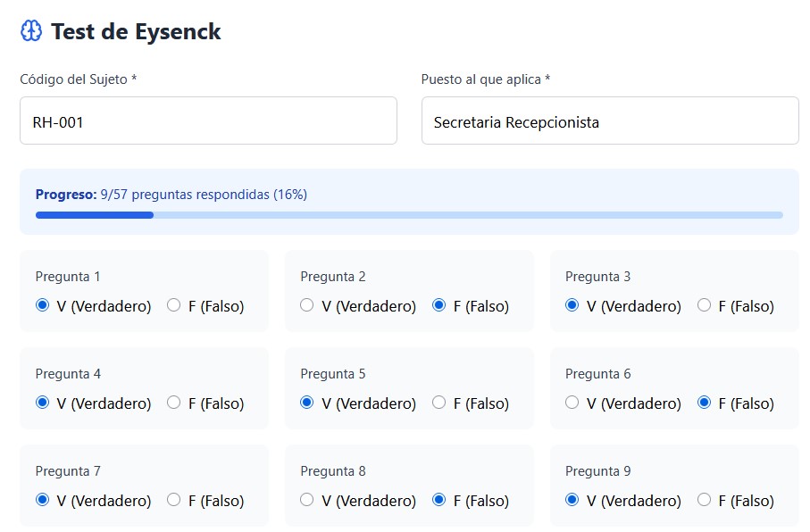The height and width of the screenshot is (532, 810).
Task: Click the brain icon beside Test de Eysenck
Action: click(x=31, y=31)
